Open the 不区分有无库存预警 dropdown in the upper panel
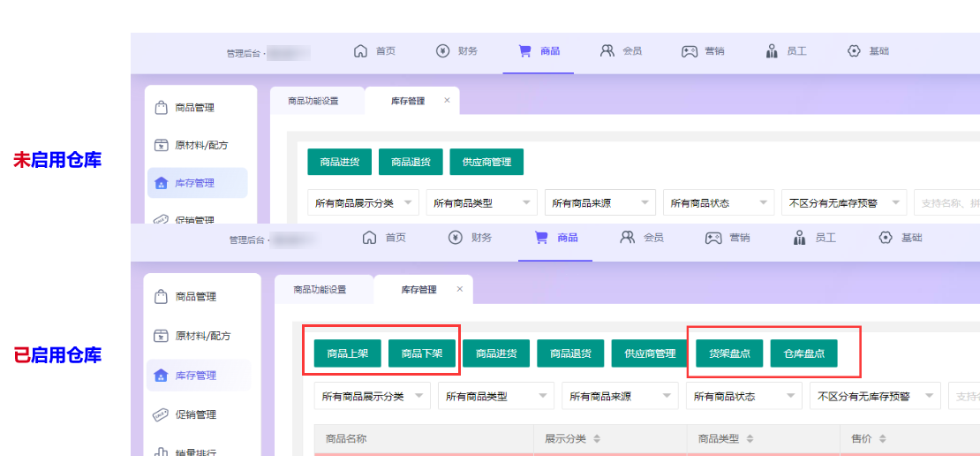Viewport: 980px width, 456px height. coord(843,202)
